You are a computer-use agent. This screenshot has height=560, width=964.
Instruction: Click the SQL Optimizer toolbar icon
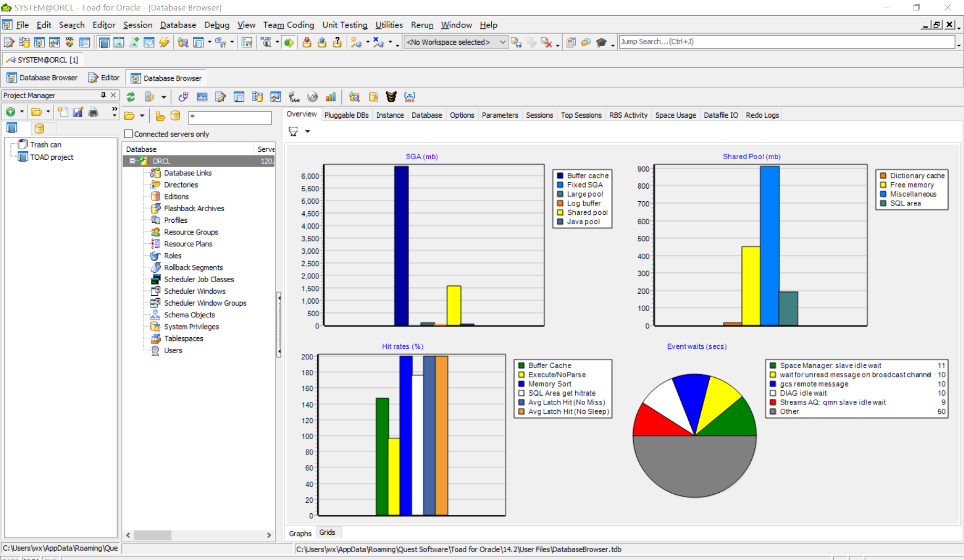tap(69, 42)
